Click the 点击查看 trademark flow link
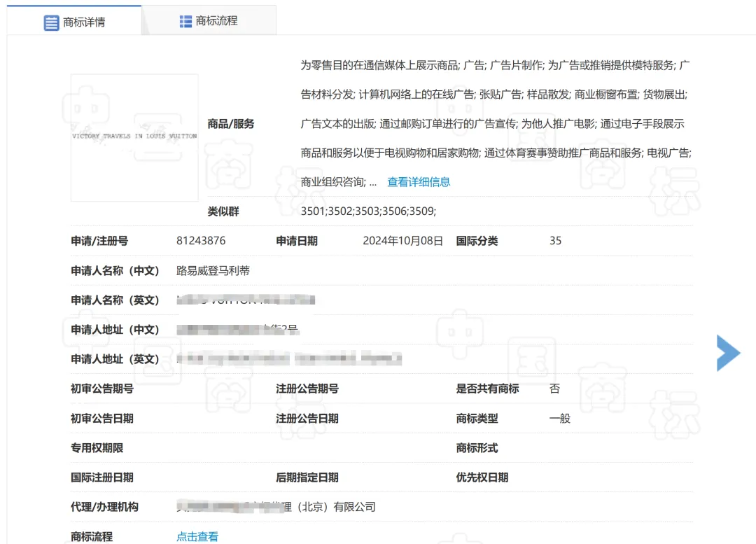Screen dimensions: 756x544 tap(197, 536)
